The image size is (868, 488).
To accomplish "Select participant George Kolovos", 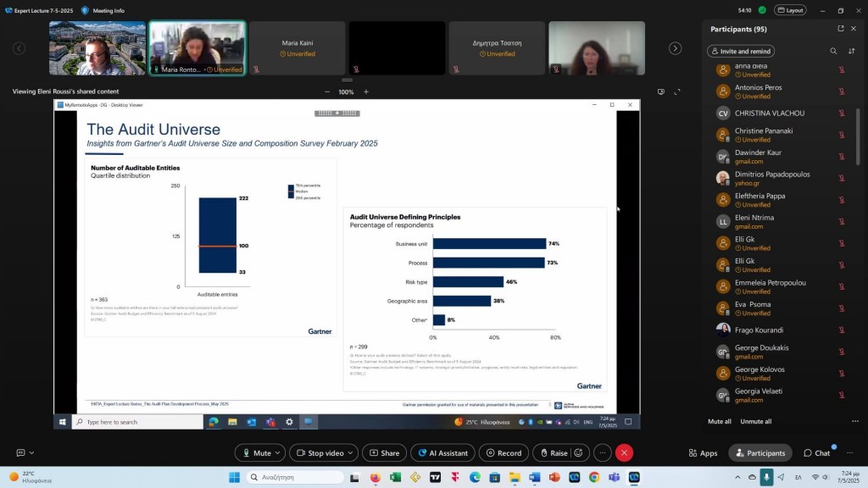I will tap(781, 374).
